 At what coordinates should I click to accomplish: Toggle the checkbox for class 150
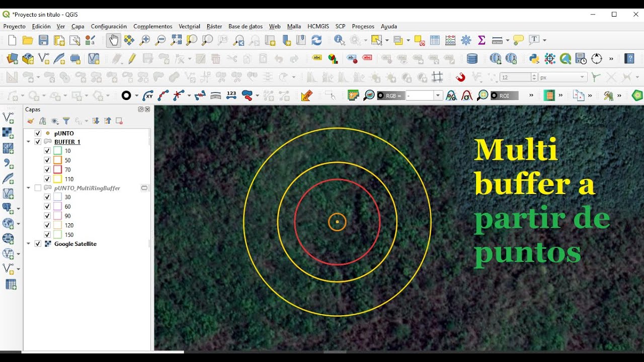(x=47, y=235)
